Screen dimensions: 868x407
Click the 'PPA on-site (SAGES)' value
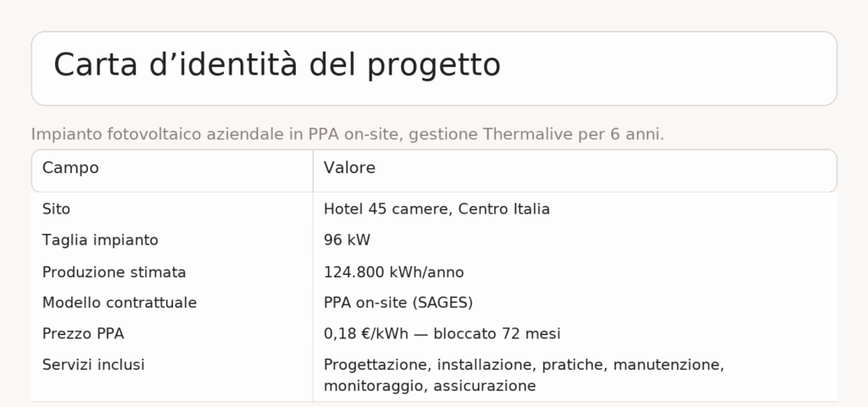pos(398,303)
